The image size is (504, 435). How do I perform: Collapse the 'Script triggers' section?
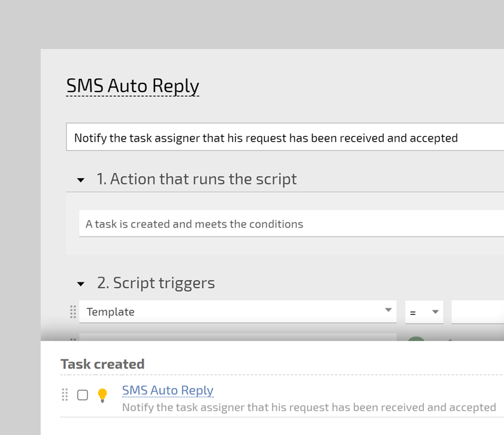(81, 284)
